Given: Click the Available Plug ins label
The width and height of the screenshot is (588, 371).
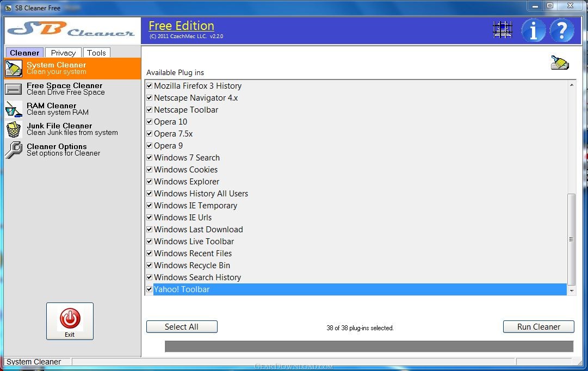Looking at the screenshot, I should (175, 72).
